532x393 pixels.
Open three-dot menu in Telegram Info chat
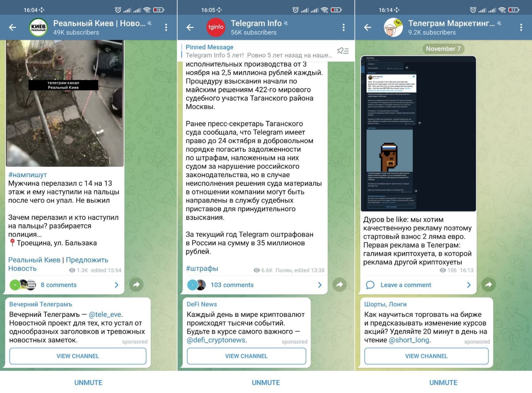tap(343, 27)
